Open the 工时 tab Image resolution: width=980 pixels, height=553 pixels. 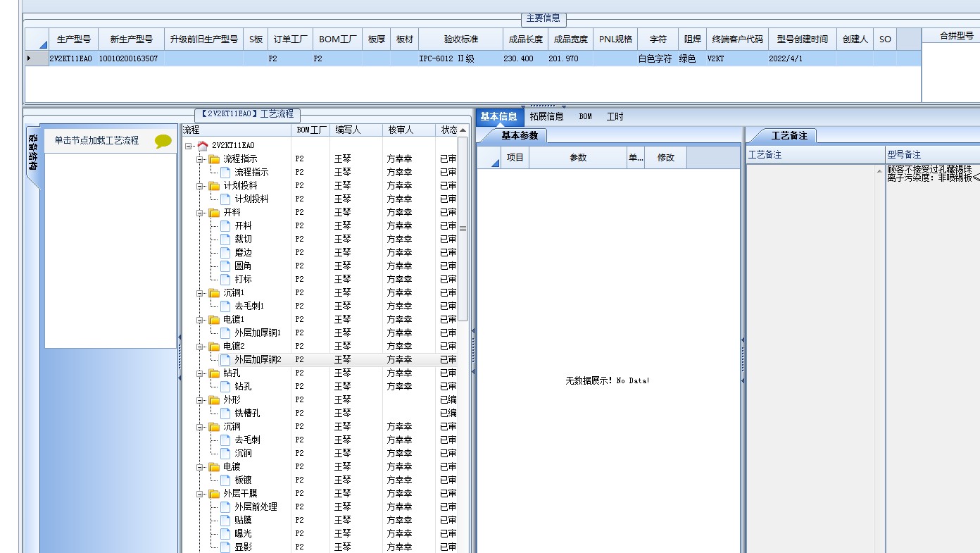(615, 117)
